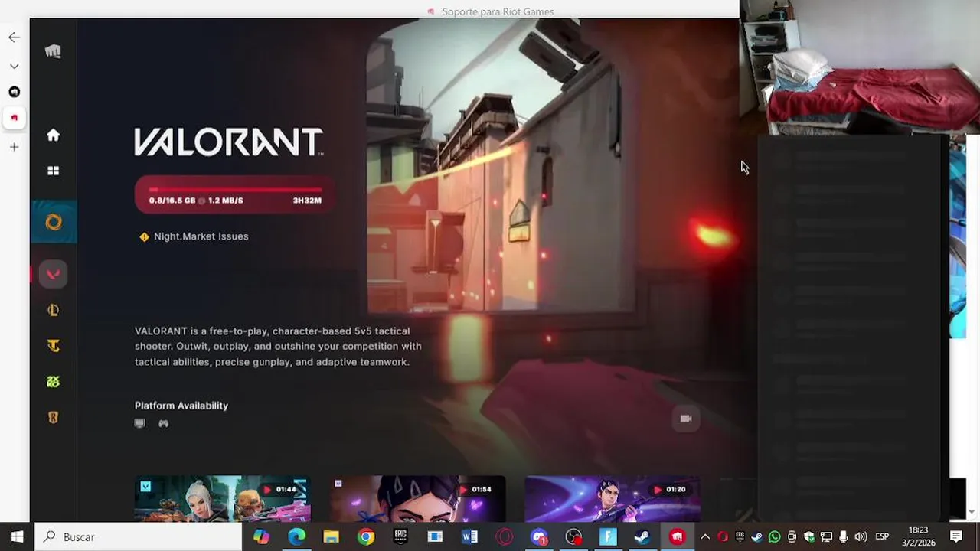The image size is (980, 551).
Task: Open Steam from the taskbar
Action: click(x=642, y=536)
